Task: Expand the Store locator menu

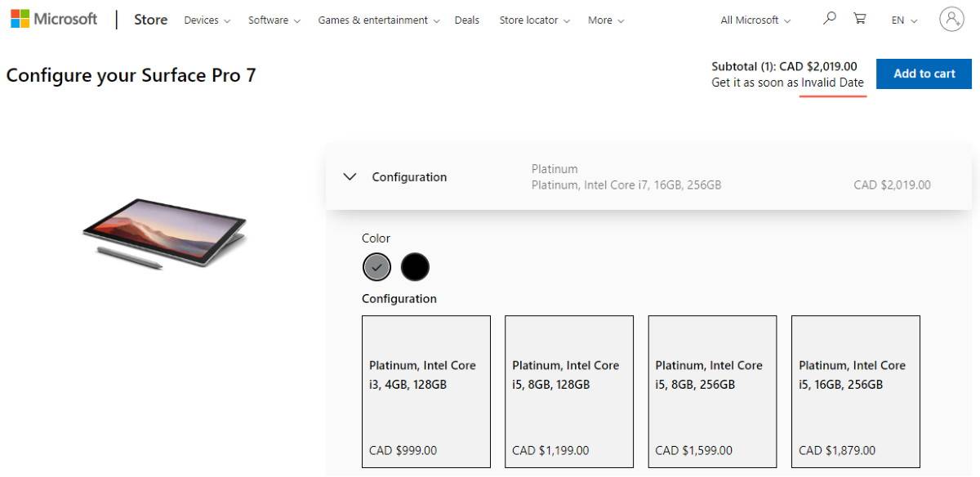Action: [535, 20]
